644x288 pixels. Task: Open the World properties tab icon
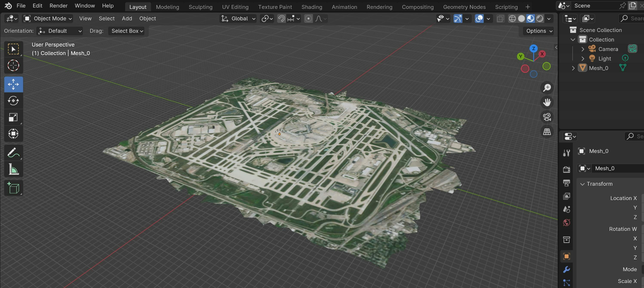[567, 222]
